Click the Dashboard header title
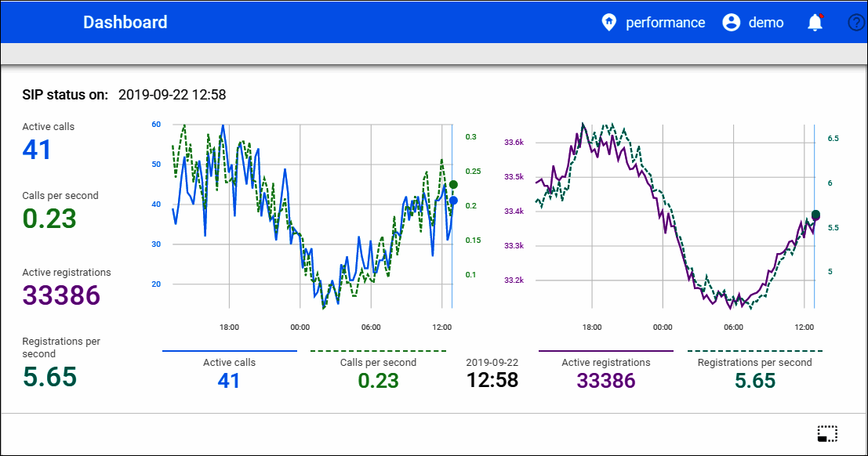This screenshot has width=868, height=456. pyautogui.click(x=125, y=22)
